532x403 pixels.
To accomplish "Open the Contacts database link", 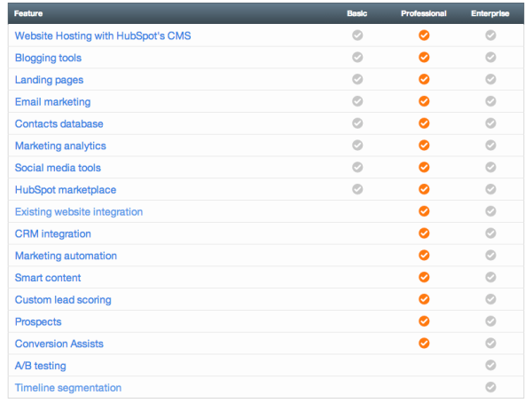I will point(59,123).
